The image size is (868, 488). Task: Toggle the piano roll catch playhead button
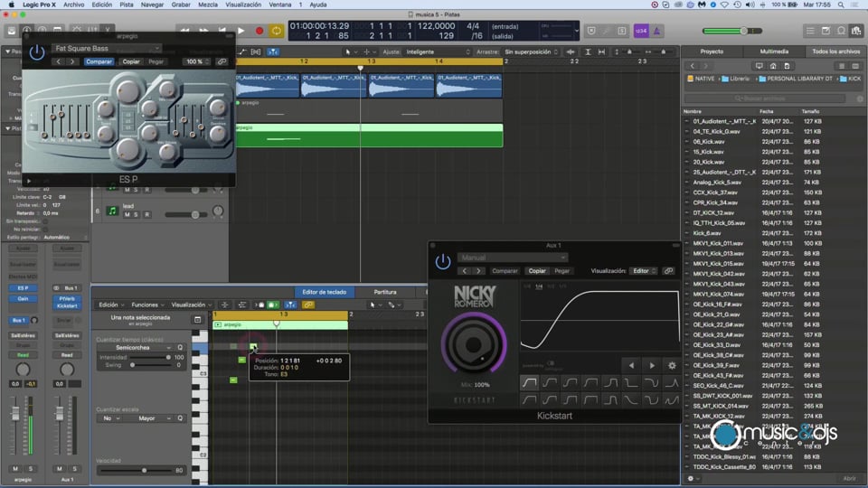(290, 305)
